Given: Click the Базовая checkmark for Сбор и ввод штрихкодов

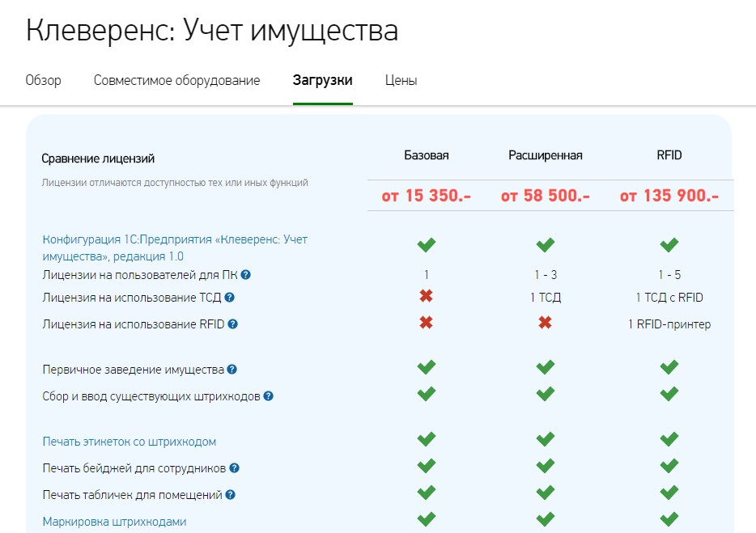Looking at the screenshot, I should (427, 394).
